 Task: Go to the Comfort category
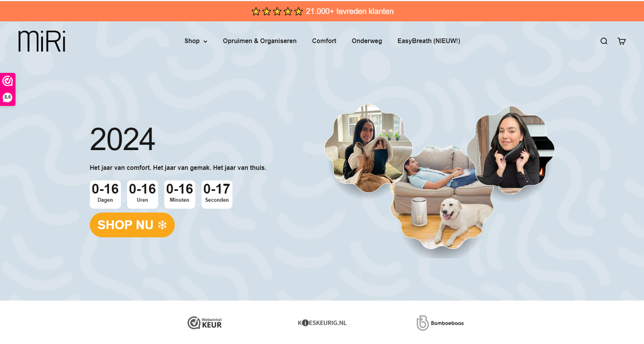click(324, 41)
